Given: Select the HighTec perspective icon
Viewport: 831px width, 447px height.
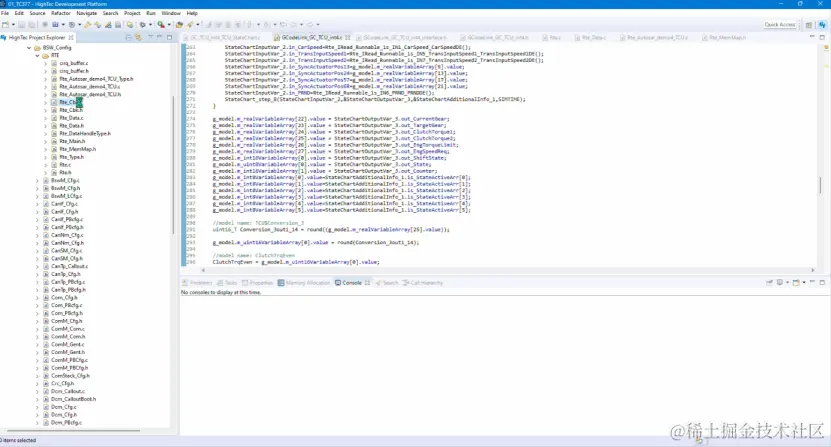Looking at the screenshot, I should coord(822,24).
